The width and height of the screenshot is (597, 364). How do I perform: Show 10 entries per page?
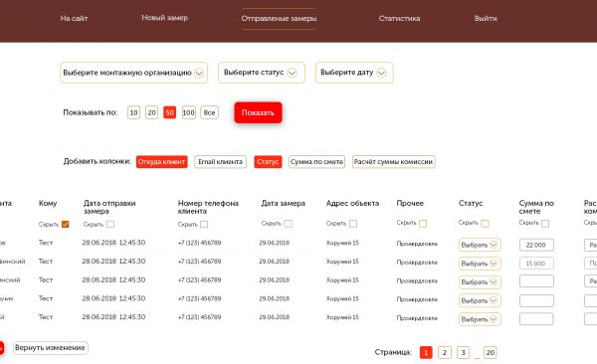(133, 112)
